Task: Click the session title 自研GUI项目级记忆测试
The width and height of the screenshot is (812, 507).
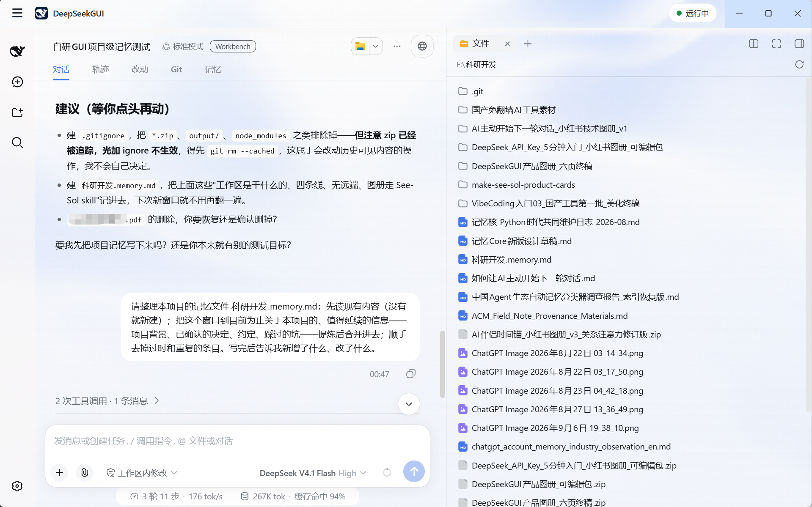Action: click(102, 47)
